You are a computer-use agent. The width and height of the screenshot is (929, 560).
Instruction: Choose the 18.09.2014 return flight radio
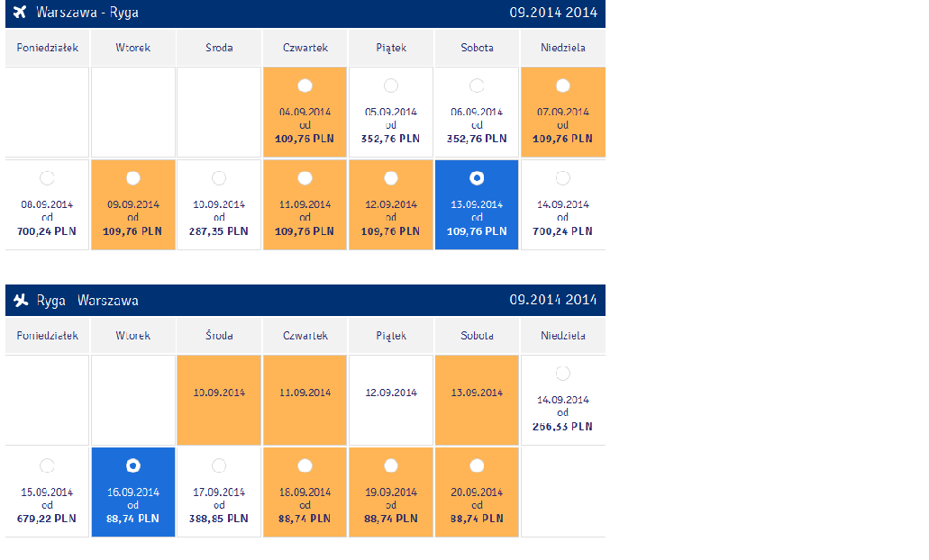(x=305, y=465)
